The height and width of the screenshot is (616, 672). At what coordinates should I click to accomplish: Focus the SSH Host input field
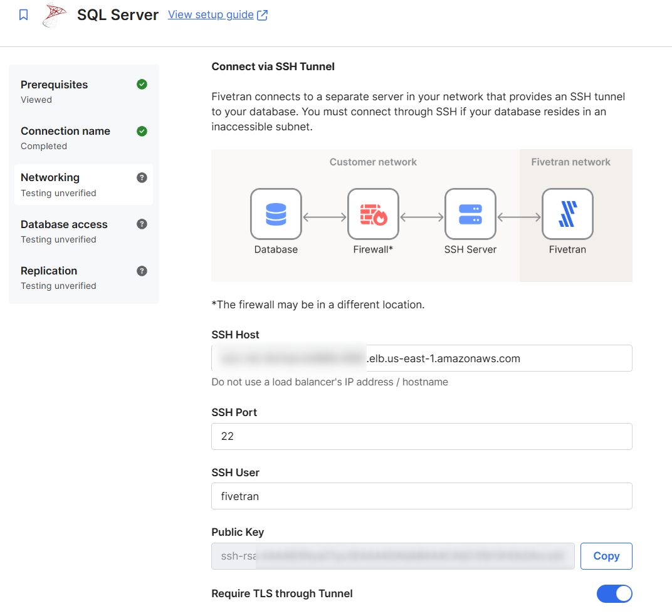[x=422, y=358]
